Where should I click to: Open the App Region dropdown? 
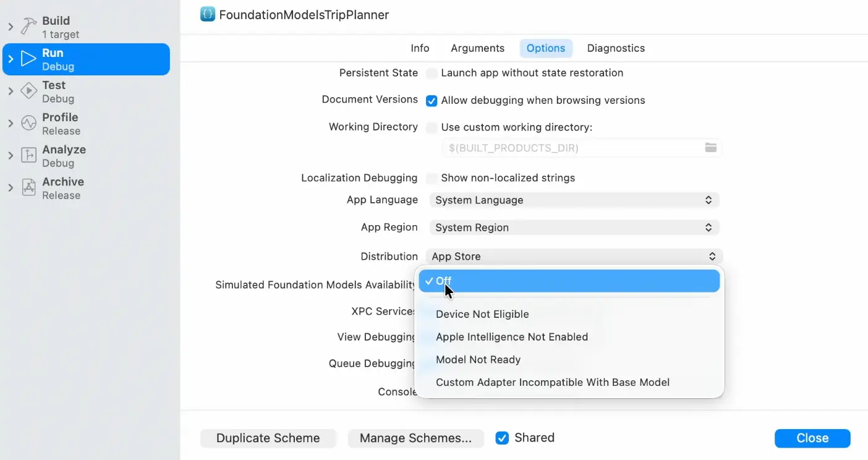tap(574, 228)
